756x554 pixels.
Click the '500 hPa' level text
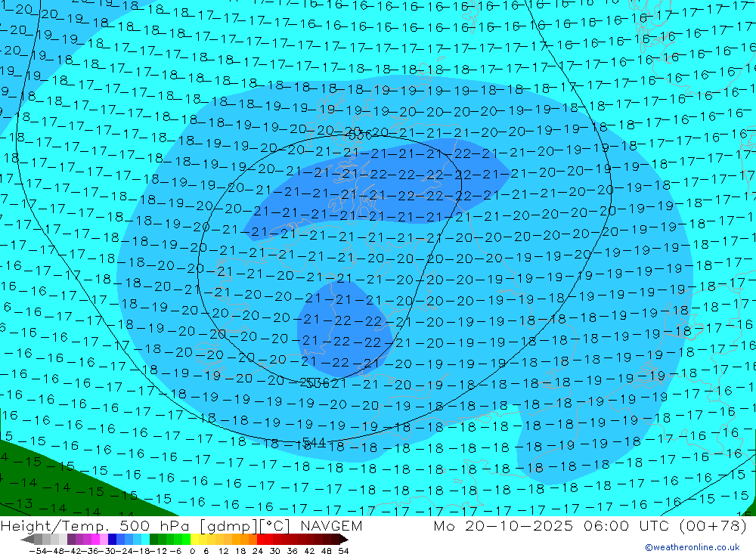tap(155, 525)
